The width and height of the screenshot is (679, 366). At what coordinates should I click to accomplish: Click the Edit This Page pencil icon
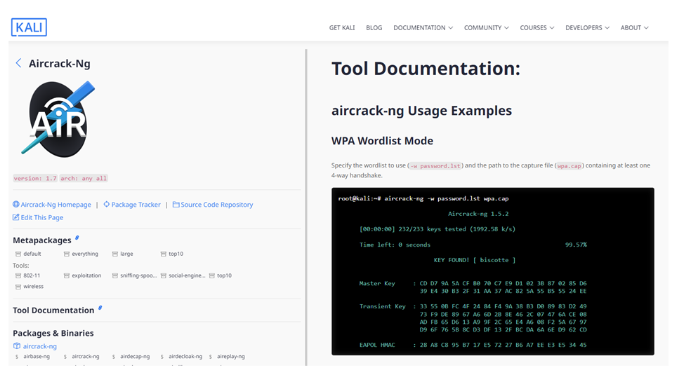coord(16,217)
